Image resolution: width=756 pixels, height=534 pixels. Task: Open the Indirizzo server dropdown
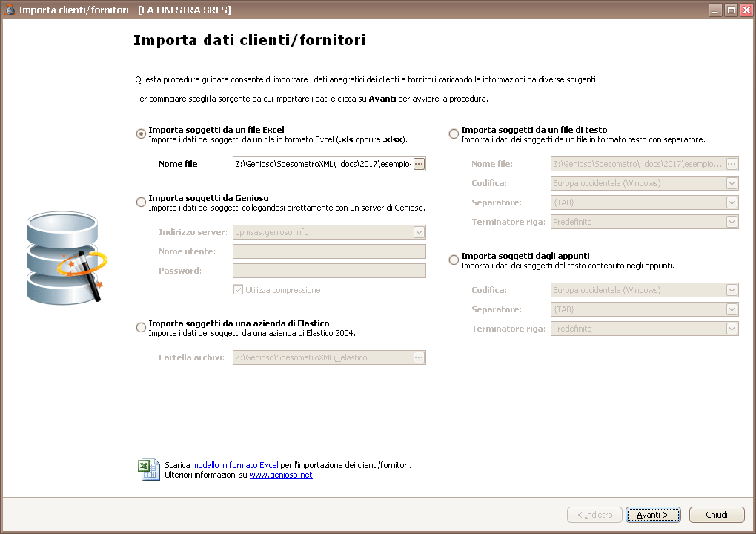tap(419, 232)
